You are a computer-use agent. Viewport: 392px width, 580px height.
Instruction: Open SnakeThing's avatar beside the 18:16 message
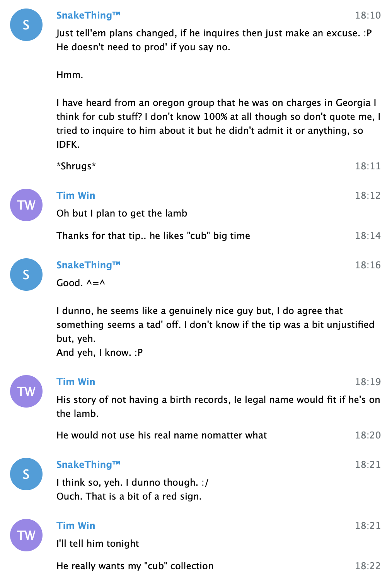(x=26, y=275)
